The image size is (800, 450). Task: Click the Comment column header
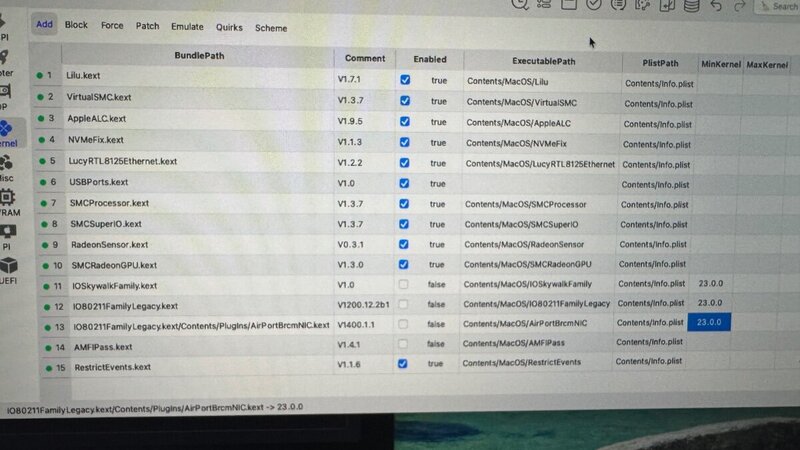click(365, 58)
